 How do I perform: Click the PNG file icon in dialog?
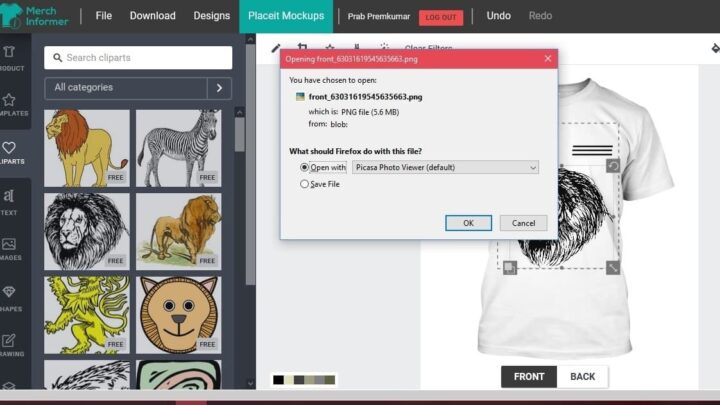click(x=300, y=96)
